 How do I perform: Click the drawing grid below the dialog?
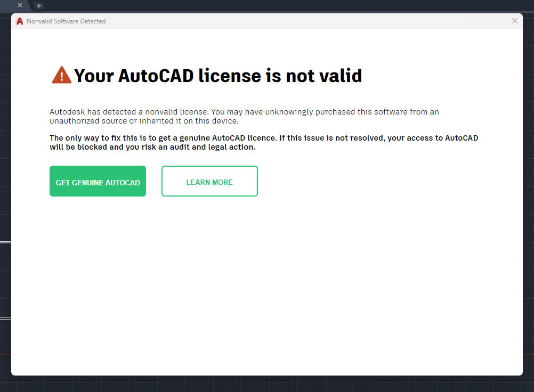(266, 384)
